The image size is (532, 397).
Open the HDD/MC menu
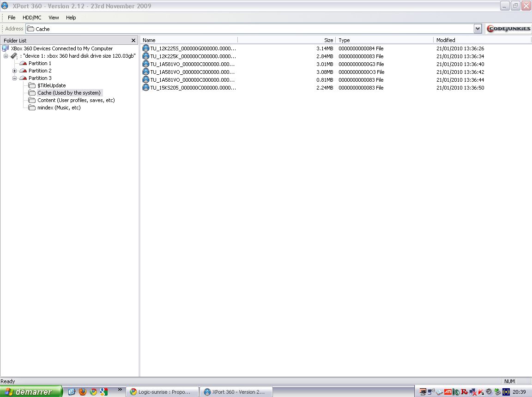pos(32,18)
